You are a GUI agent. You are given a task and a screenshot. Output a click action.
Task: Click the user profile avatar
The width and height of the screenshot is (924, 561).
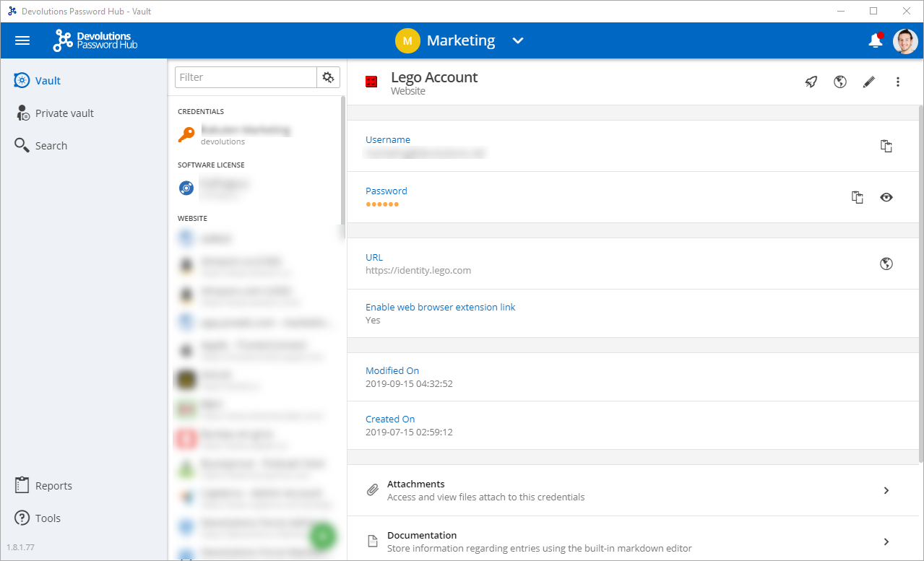pyautogui.click(x=905, y=41)
